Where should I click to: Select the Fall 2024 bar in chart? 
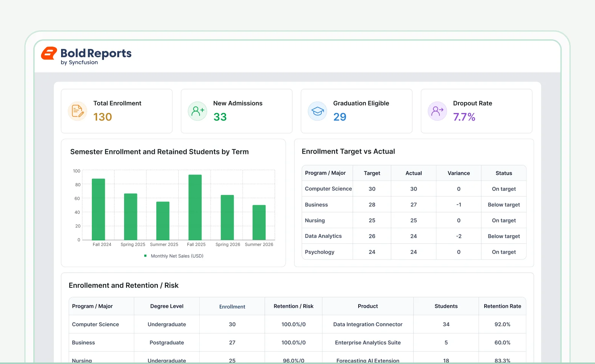[x=98, y=209]
